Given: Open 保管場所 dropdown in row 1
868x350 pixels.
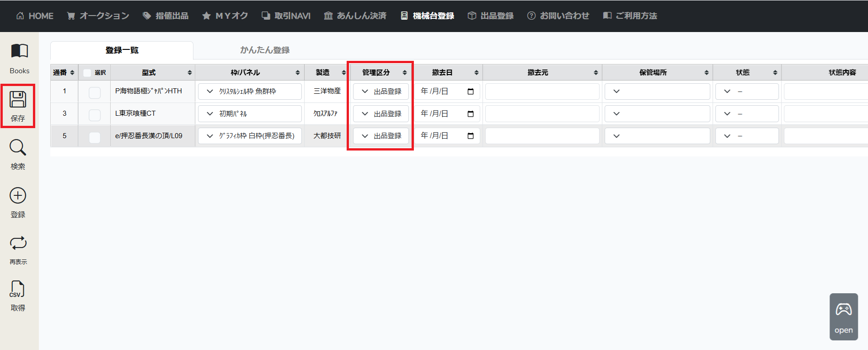Looking at the screenshot, I should pyautogui.click(x=657, y=92).
